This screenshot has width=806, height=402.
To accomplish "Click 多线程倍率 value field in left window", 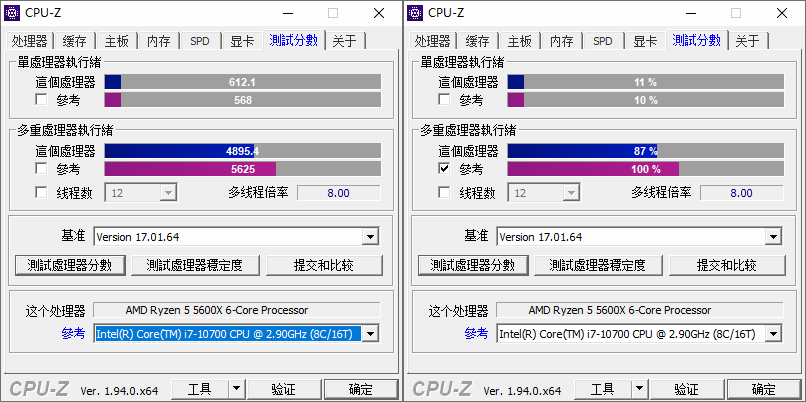I will (x=339, y=193).
